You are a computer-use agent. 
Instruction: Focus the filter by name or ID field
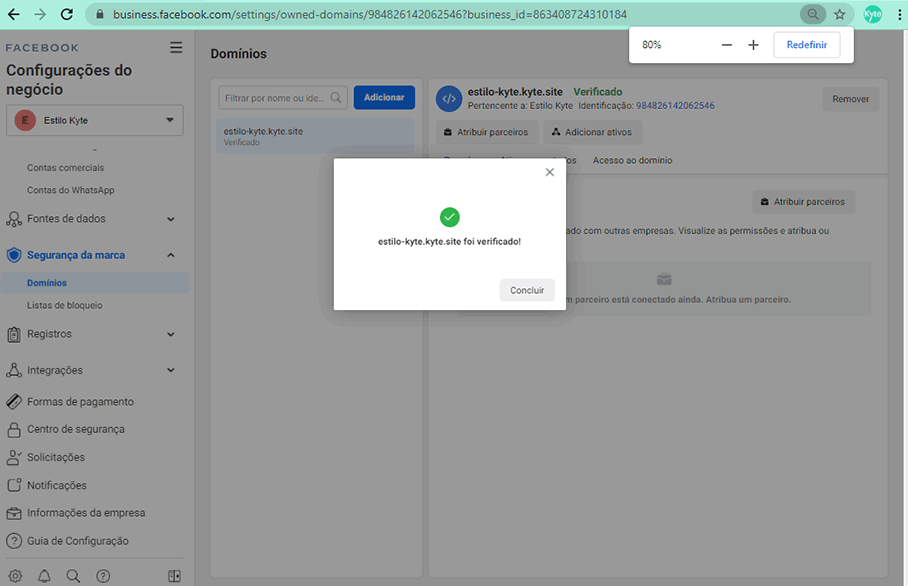(283, 98)
